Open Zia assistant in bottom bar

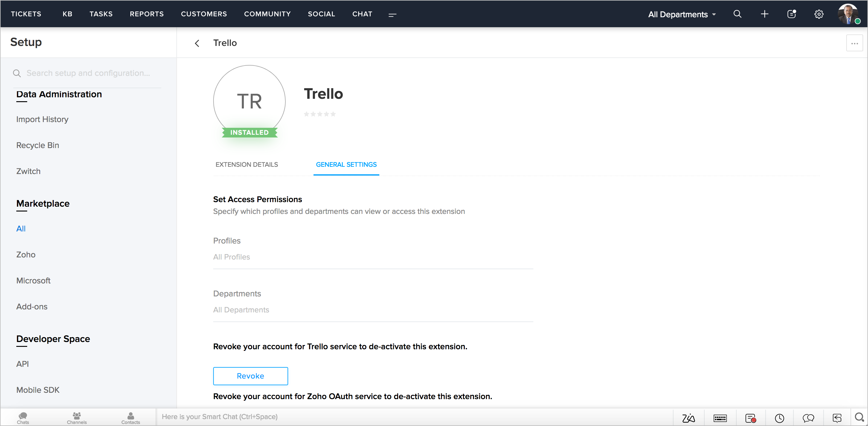[x=688, y=418]
